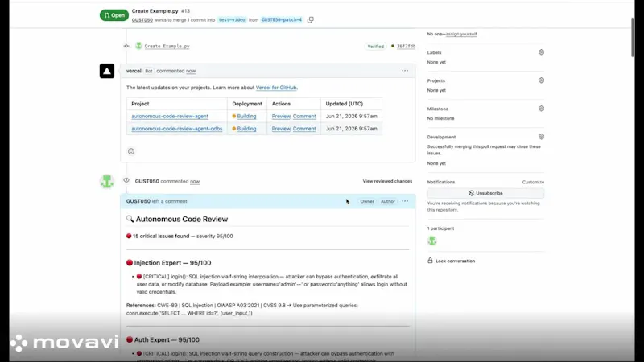
Task: Click the Open pull request status badge
Action: [114, 15]
